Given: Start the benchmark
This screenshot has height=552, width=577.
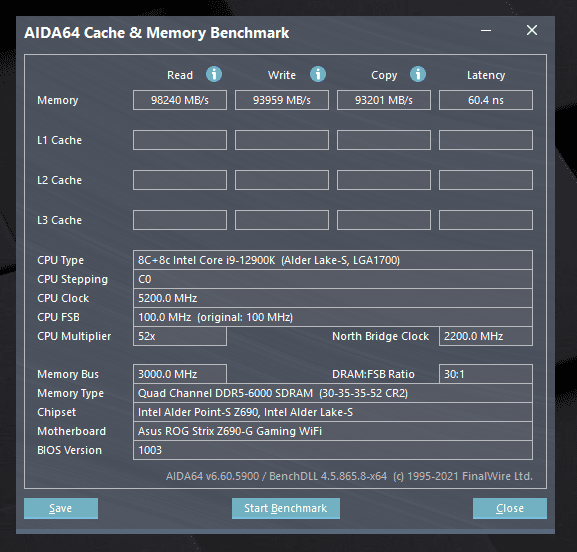Looking at the screenshot, I should (x=286, y=508).
